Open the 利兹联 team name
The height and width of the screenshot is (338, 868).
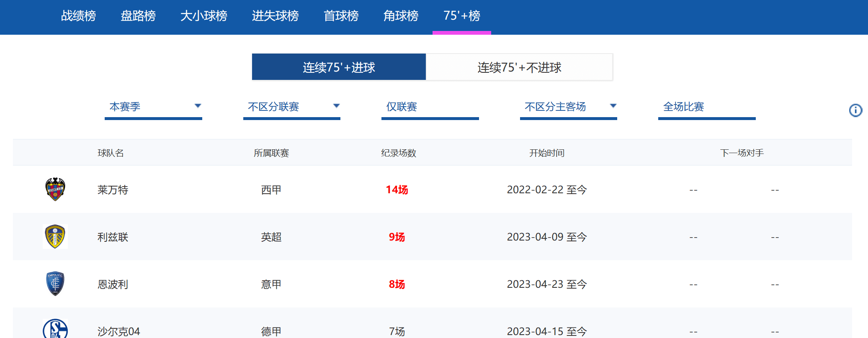[x=113, y=237]
